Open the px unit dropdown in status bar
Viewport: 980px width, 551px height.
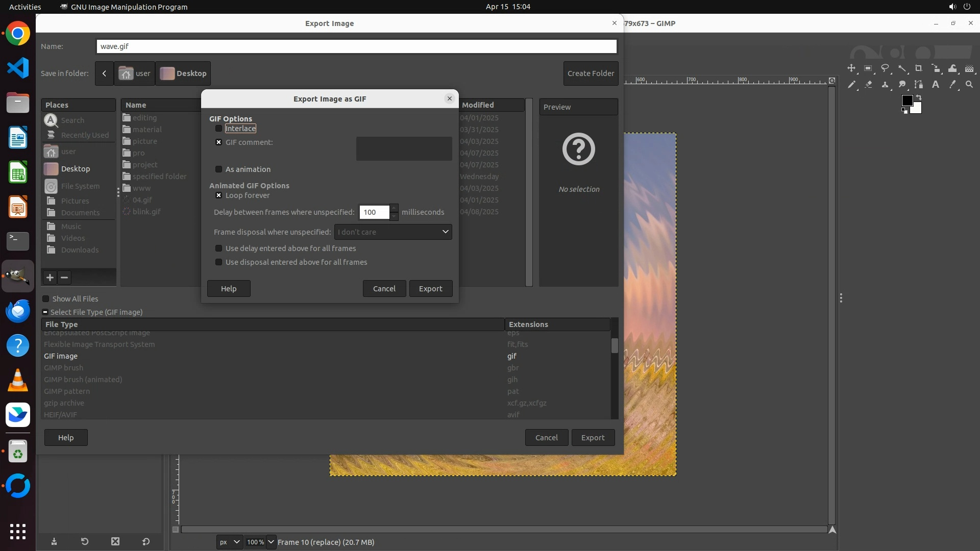[229, 542]
